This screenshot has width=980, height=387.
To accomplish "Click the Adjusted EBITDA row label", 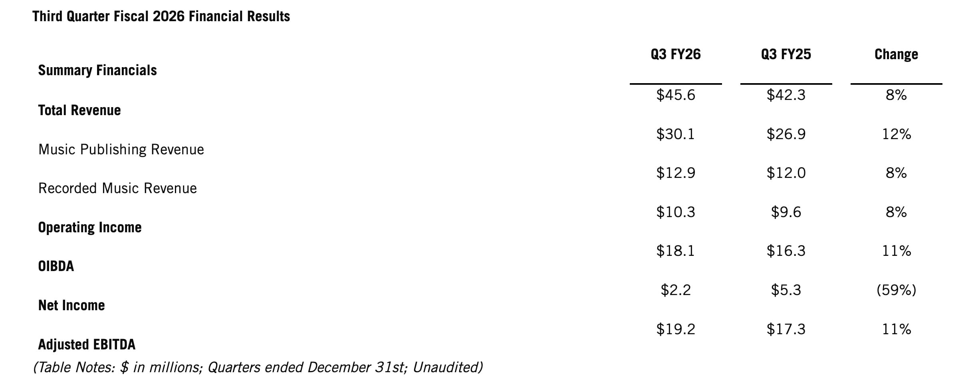I will [x=87, y=345].
